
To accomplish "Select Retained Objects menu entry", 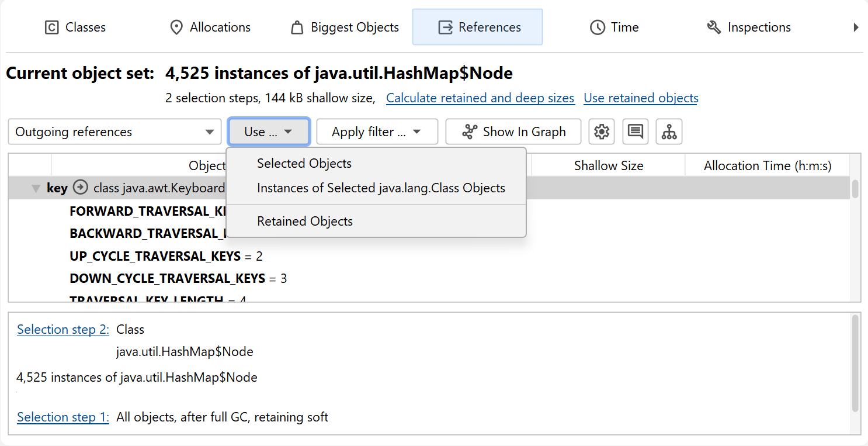I will tap(305, 222).
